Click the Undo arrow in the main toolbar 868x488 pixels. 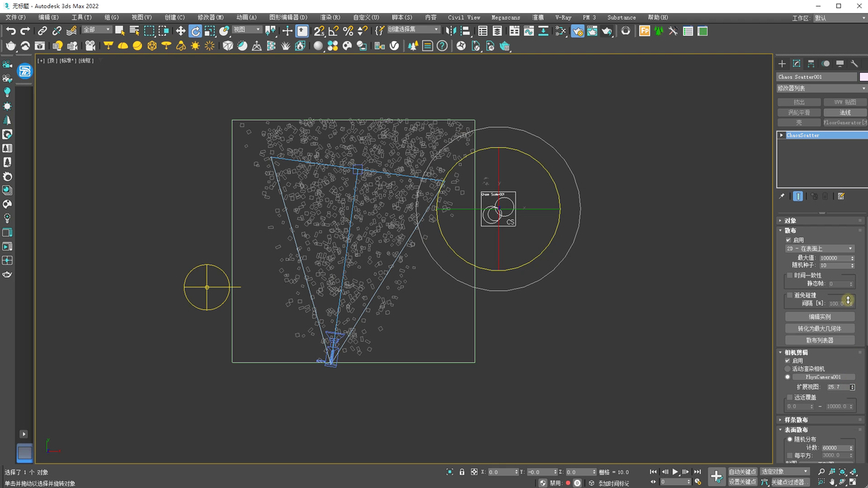11,31
